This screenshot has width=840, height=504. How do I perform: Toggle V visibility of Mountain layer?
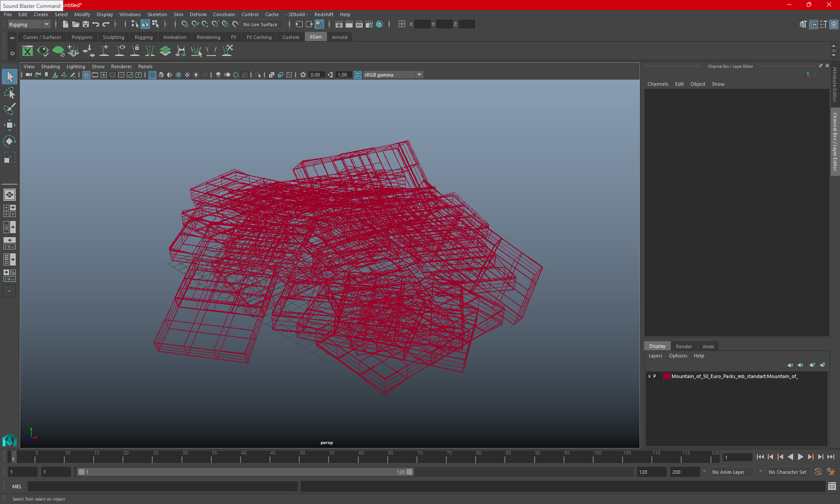[649, 376]
